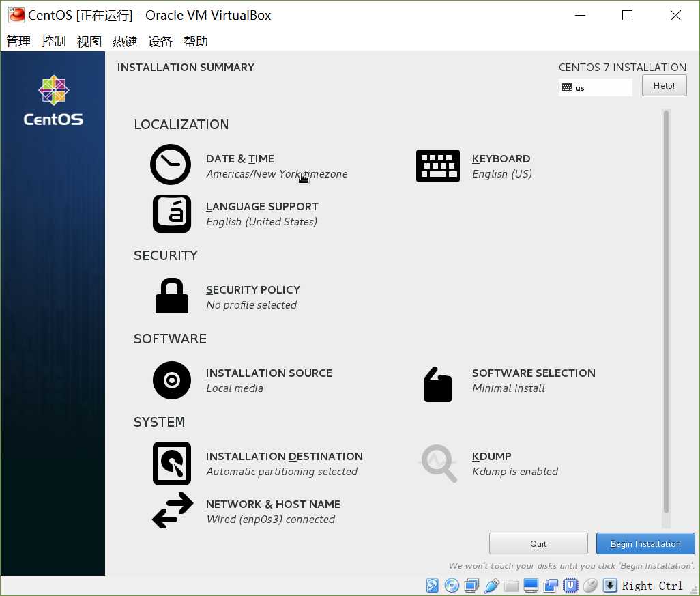
Task: Click the keyboard capture arrow icon
Action: click(x=610, y=585)
